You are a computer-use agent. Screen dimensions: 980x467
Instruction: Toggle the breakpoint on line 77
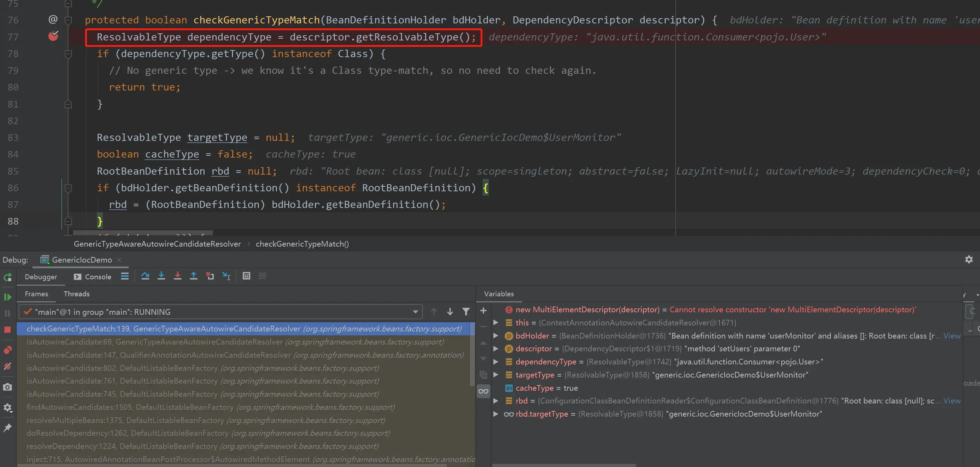click(53, 36)
